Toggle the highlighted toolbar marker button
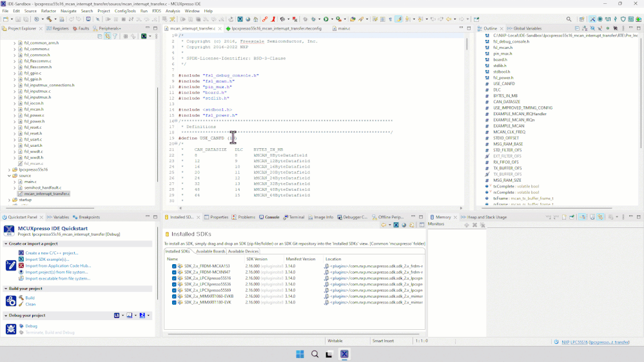644x362 pixels. [398, 19]
